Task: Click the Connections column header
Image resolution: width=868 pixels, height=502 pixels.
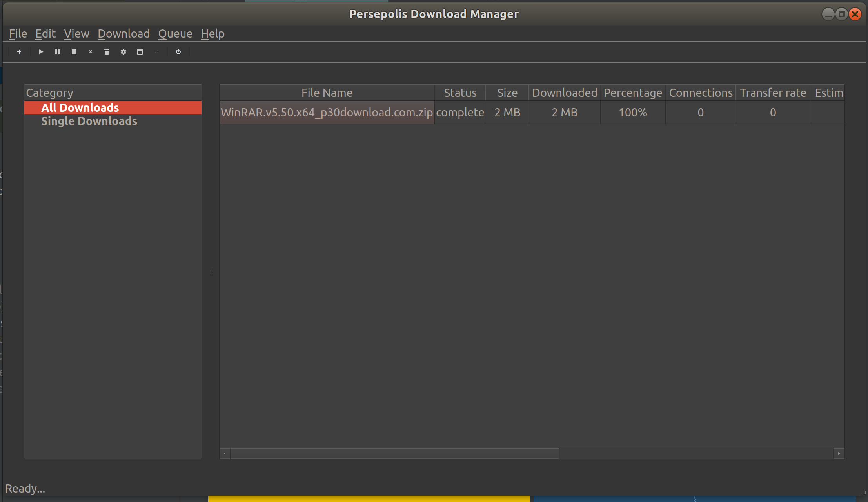Action: [701, 93]
